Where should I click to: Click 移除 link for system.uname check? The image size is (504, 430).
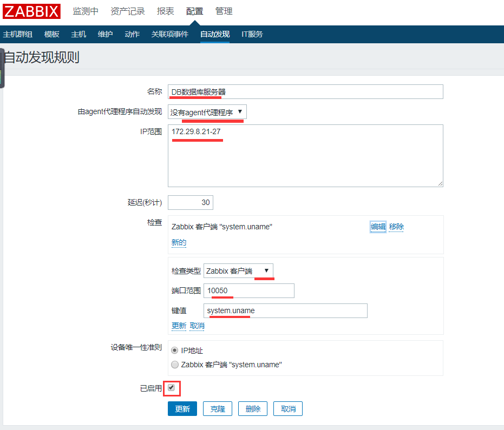click(396, 227)
